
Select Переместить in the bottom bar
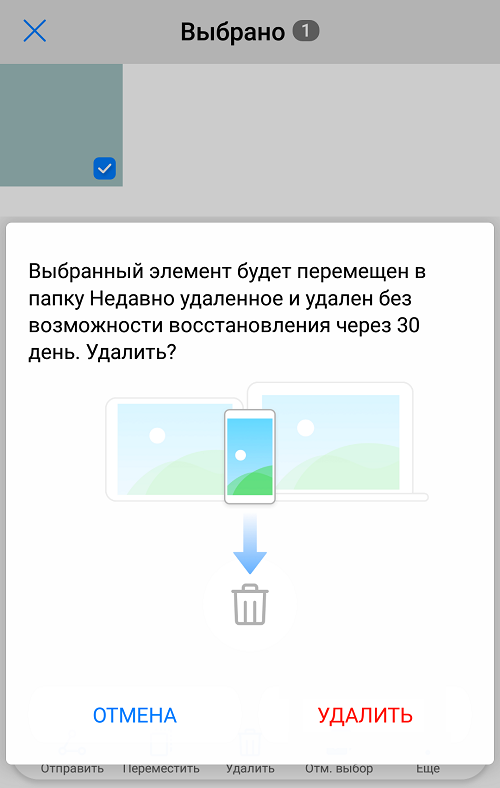click(161, 768)
